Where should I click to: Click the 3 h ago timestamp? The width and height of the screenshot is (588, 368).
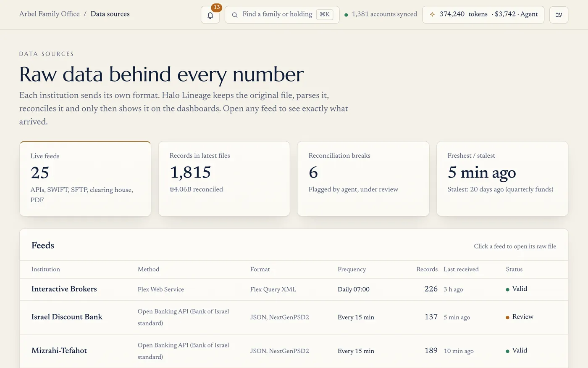tap(454, 289)
